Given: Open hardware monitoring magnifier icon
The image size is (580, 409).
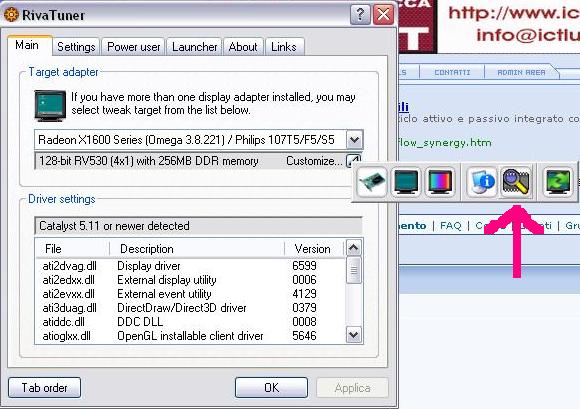Looking at the screenshot, I should [516, 182].
